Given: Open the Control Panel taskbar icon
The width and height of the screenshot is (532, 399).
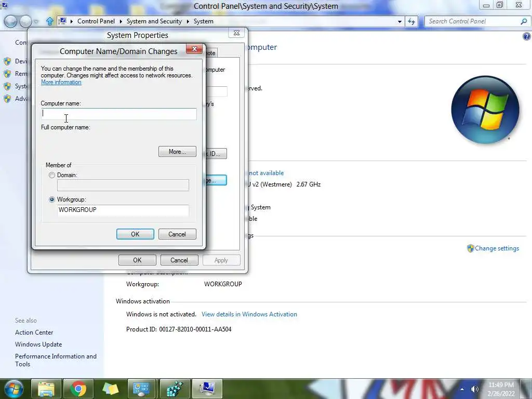Looking at the screenshot, I should tap(141, 389).
